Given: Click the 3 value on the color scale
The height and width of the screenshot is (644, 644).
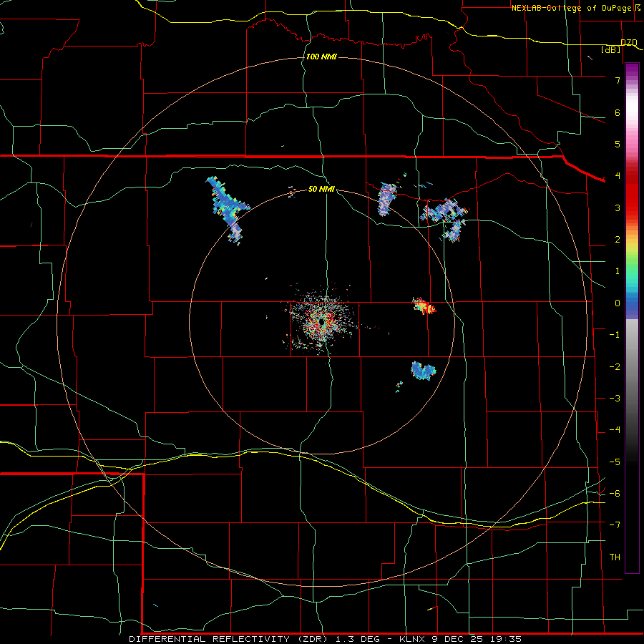Looking at the screenshot, I should point(618,208).
